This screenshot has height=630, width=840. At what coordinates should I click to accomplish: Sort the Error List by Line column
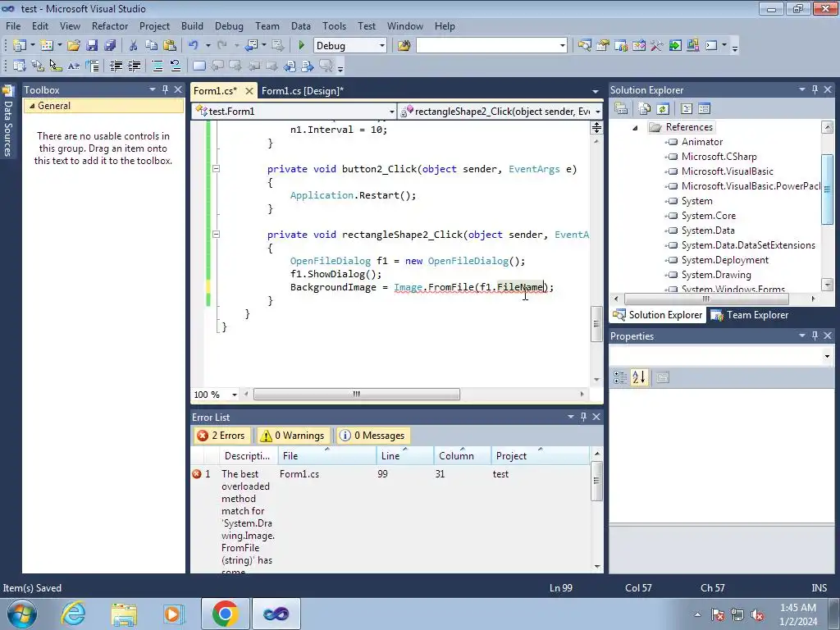click(x=405, y=455)
